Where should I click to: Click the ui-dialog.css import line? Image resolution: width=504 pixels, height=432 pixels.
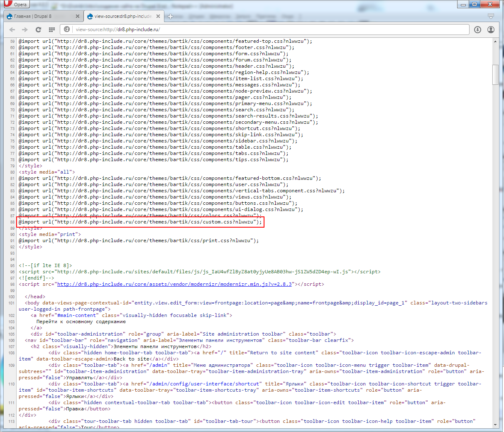tap(161, 209)
